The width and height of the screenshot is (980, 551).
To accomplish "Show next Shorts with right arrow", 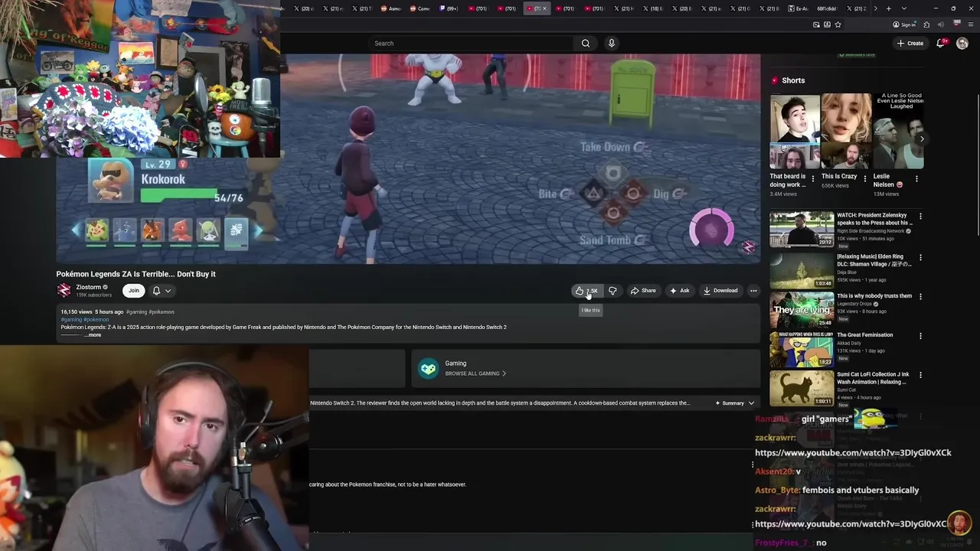I will (921, 139).
